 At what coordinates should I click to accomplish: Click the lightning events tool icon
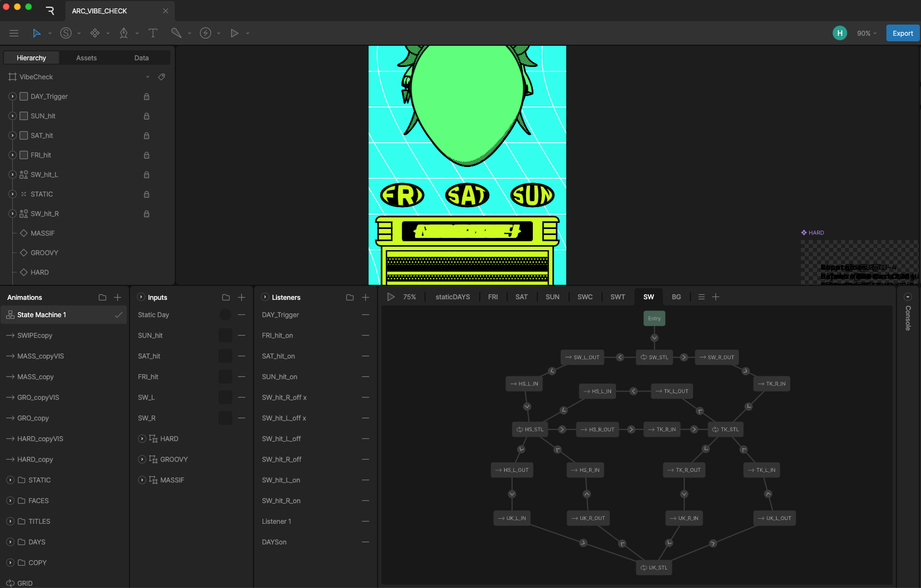tap(206, 34)
